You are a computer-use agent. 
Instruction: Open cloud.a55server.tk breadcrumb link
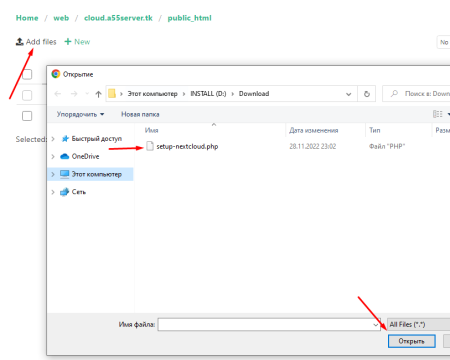click(x=118, y=18)
